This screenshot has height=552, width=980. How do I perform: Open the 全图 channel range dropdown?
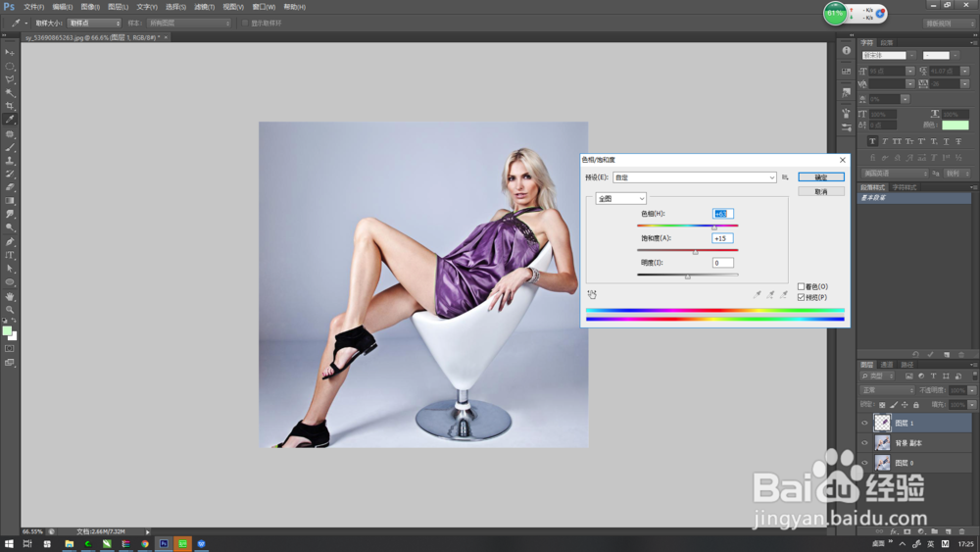(x=620, y=199)
